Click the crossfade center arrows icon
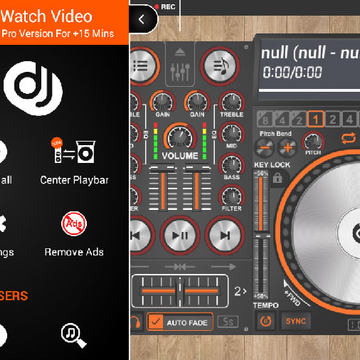The image size is (360, 360). (180, 267)
